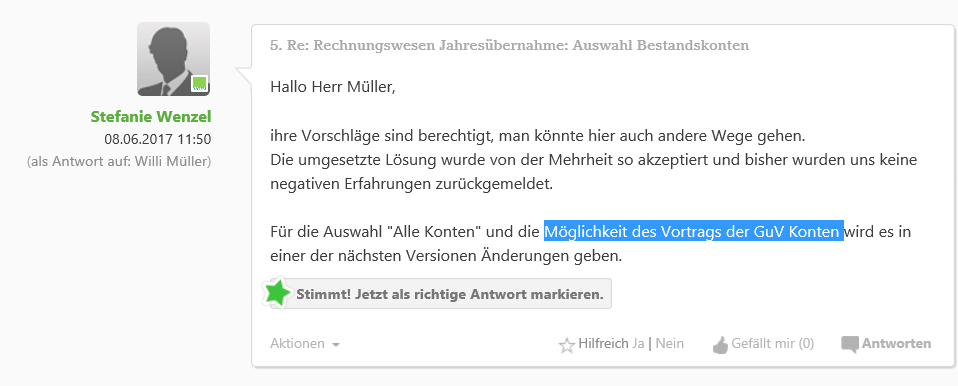958x386 pixels.
Task: Click the thumbs-up like icon
Action: pos(720,344)
